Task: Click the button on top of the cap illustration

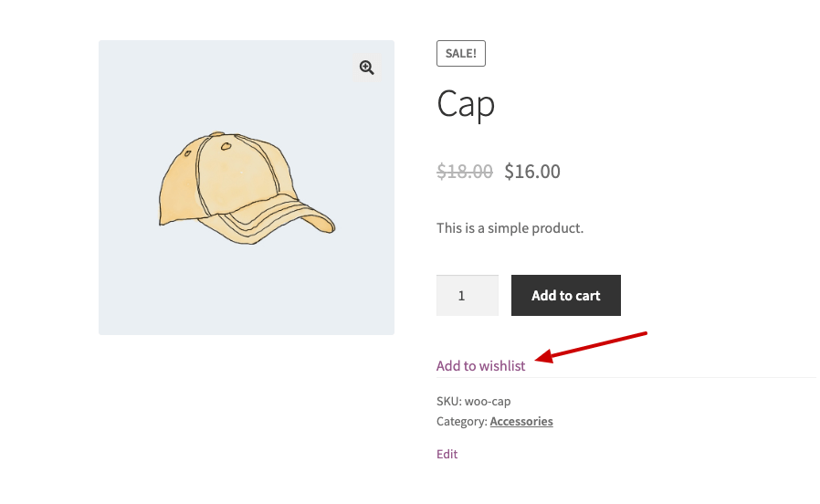Action: point(216,134)
